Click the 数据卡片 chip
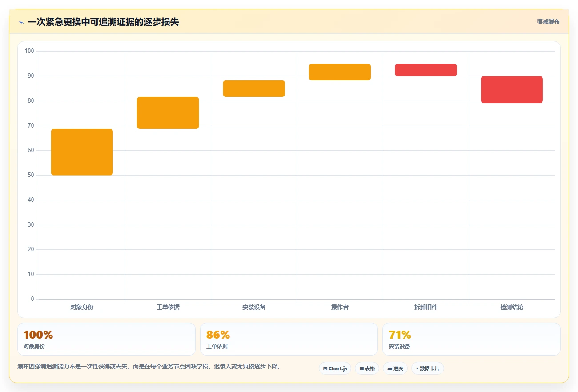Screen dimensions: 578x392 (428, 368)
